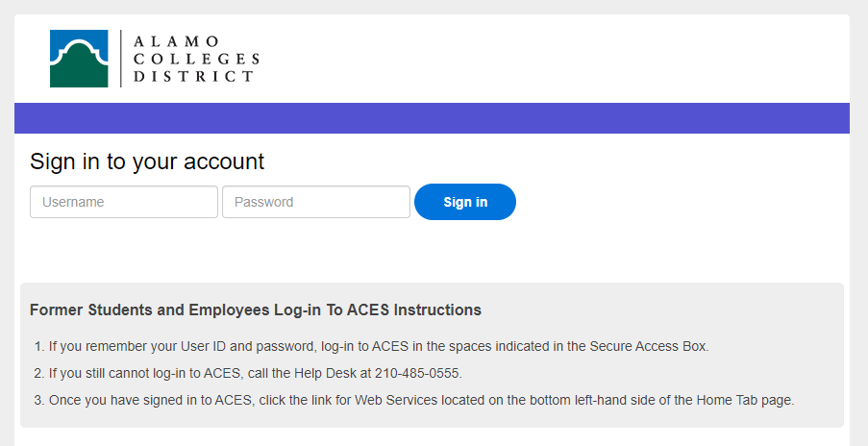Click the vertical divider line in the logo
868x446 pixels.
pos(121,59)
